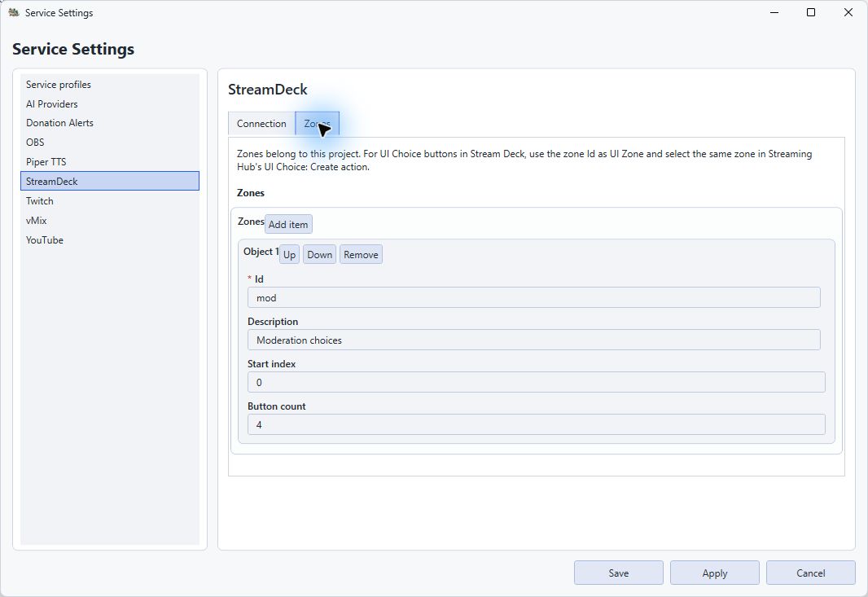The image size is (868, 597).
Task: Switch to the Connection tab
Action: [x=261, y=124]
